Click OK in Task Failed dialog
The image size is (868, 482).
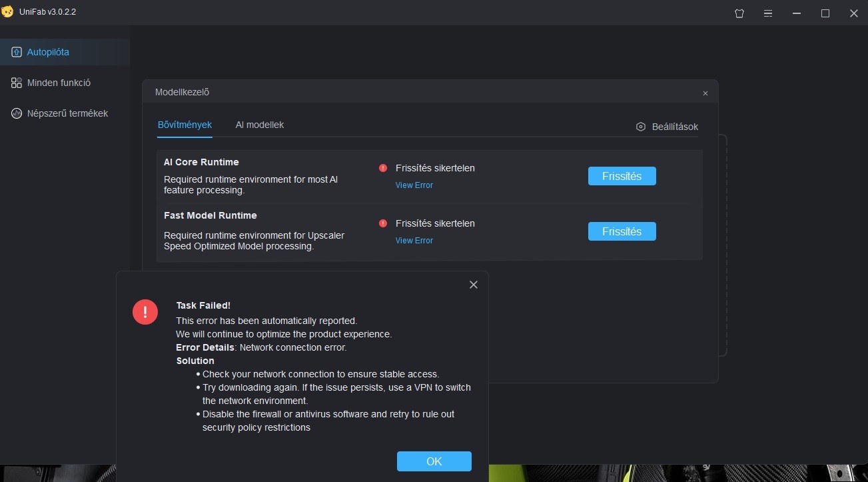434,461
